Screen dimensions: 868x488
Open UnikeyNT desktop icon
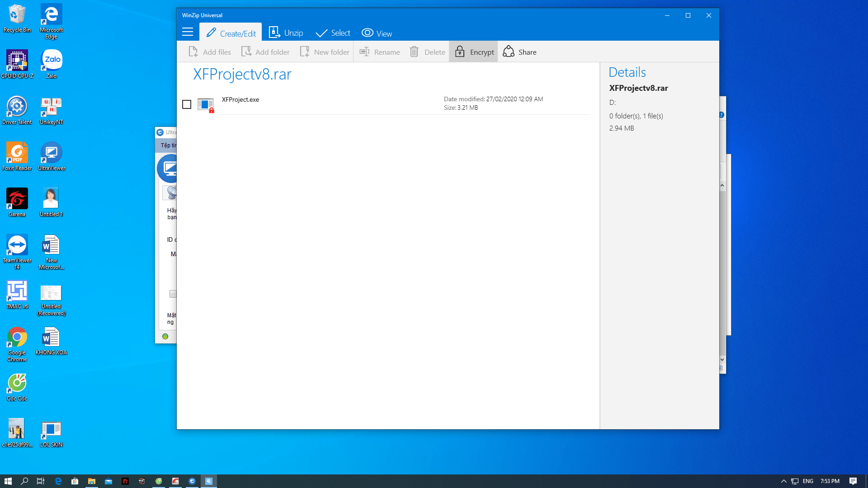pos(51,110)
